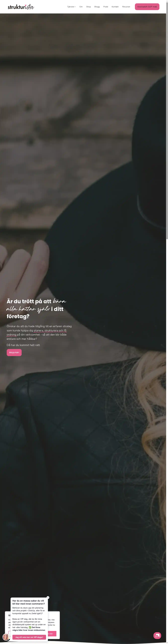The image size is (168, 644).
Task: Click the Tjänster chevron arrow
Action: point(75,7)
